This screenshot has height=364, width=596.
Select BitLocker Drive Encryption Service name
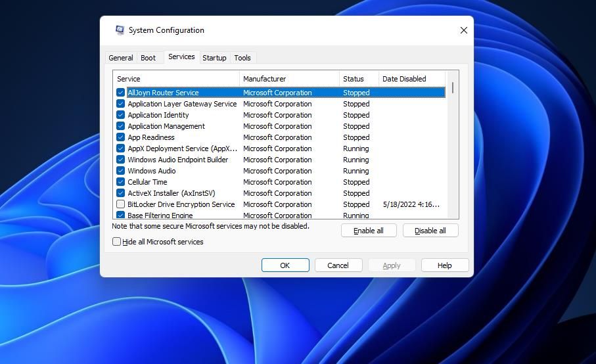tap(181, 204)
